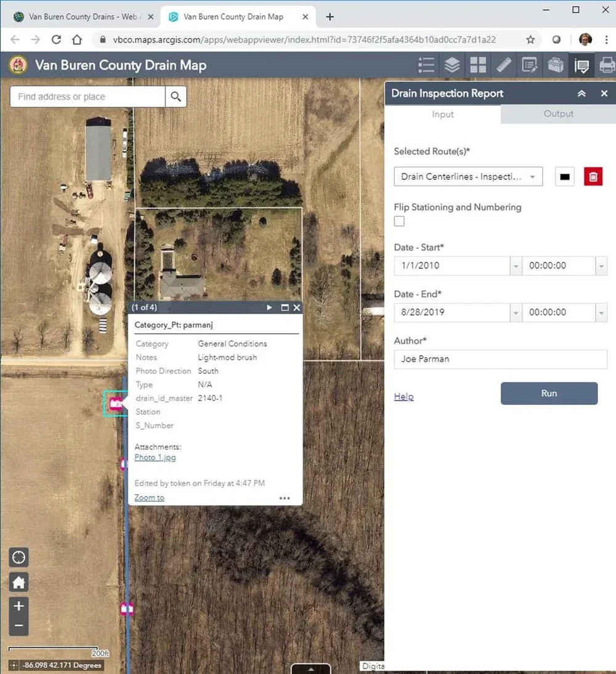616x674 pixels.
Task: Zoom out on the map
Action: tap(19, 625)
